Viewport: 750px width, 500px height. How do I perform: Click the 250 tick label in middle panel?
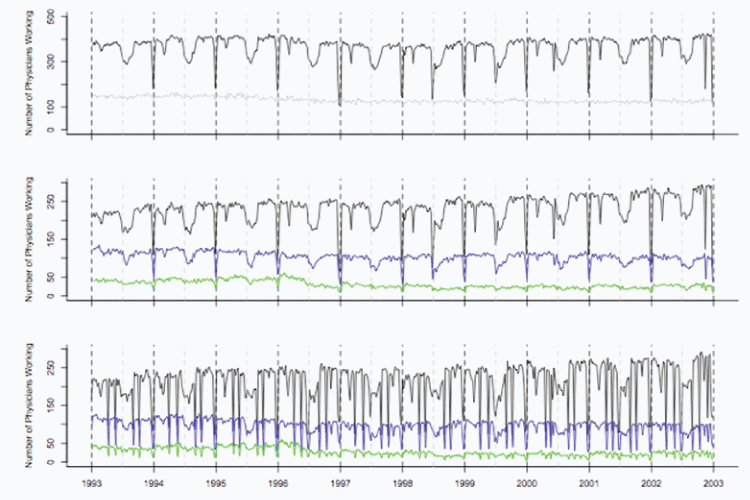pyautogui.click(x=62, y=201)
